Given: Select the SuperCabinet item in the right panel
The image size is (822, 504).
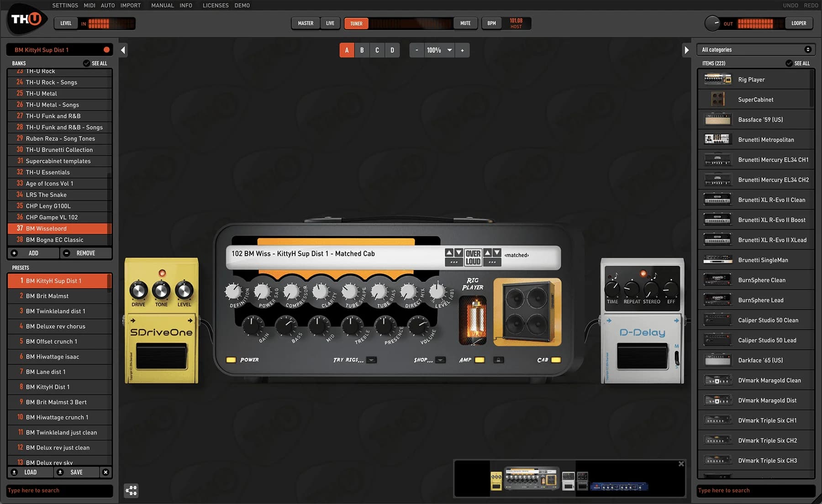Looking at the screenshot, I should point(756,99).
